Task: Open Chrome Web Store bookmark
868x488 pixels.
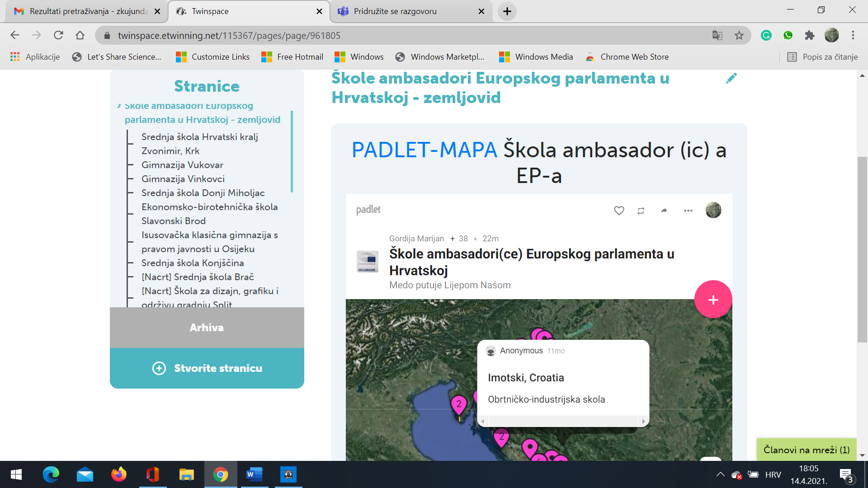Action: coord(627,57)
